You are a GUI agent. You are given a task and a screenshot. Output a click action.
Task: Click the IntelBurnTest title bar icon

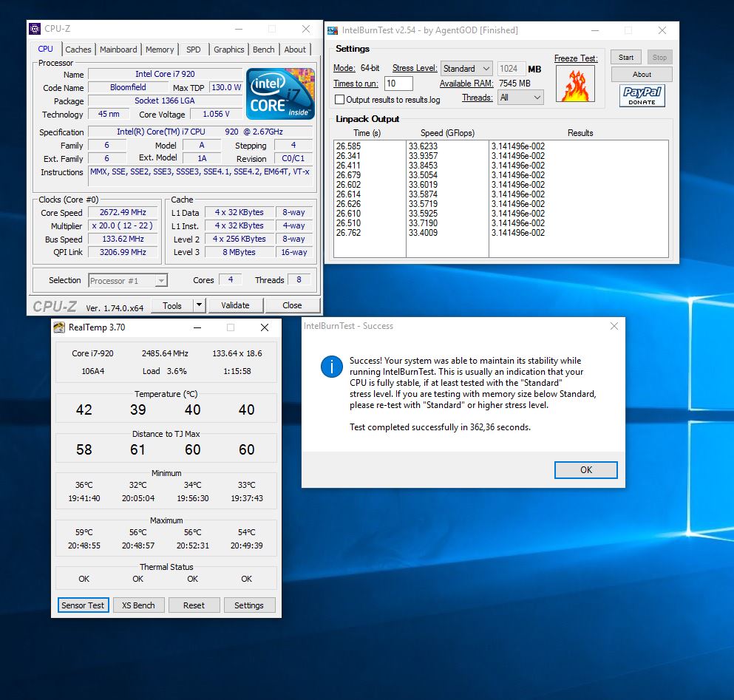pos(333,30)
